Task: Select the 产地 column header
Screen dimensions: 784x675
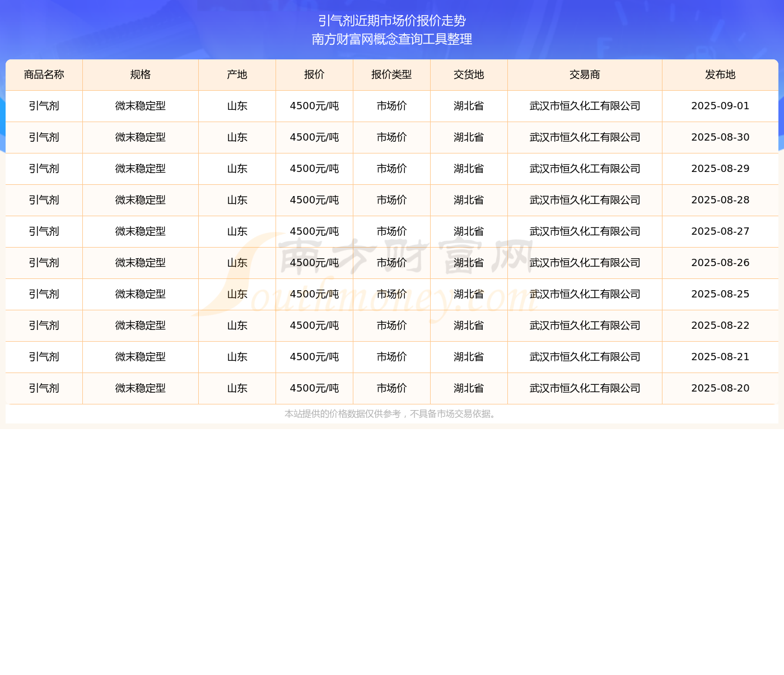Action: (x=237, y=75)
